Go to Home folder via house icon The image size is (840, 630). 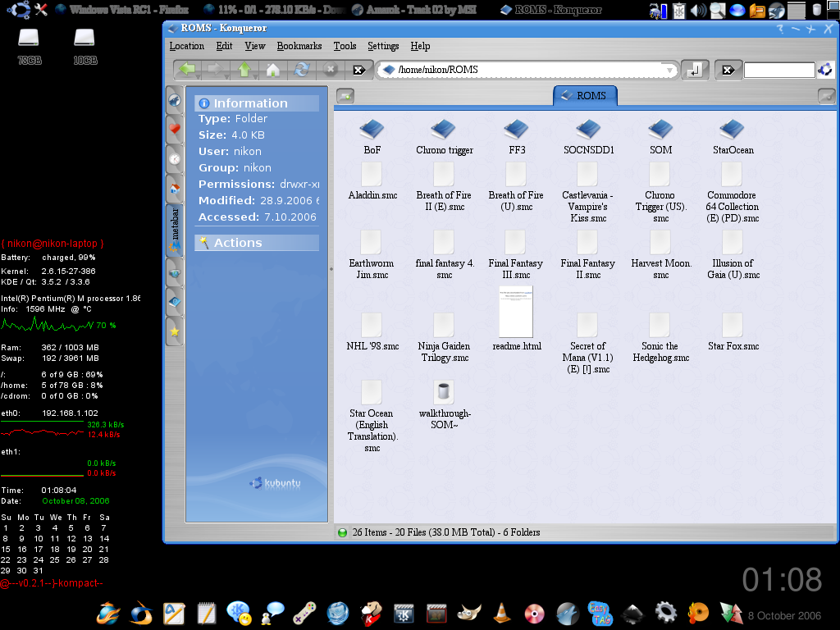[x=272, y=70]
